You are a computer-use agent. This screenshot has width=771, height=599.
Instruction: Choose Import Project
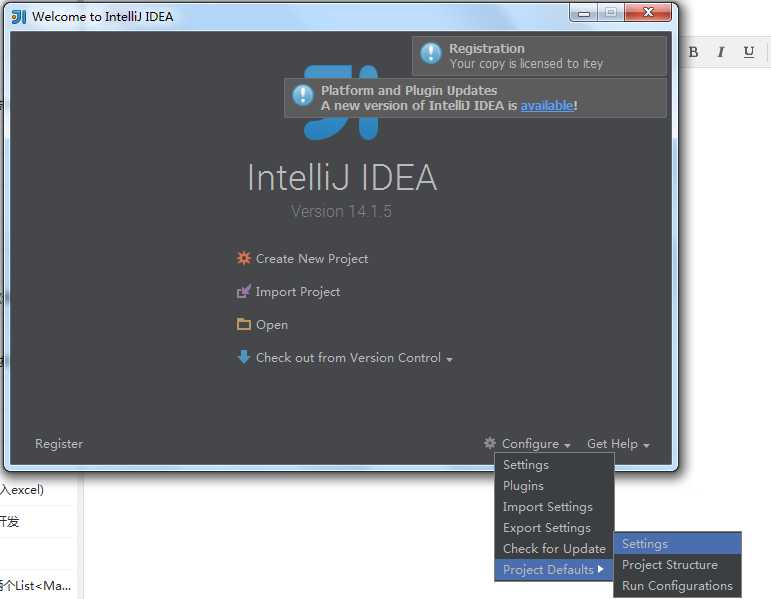coord(298,292)
